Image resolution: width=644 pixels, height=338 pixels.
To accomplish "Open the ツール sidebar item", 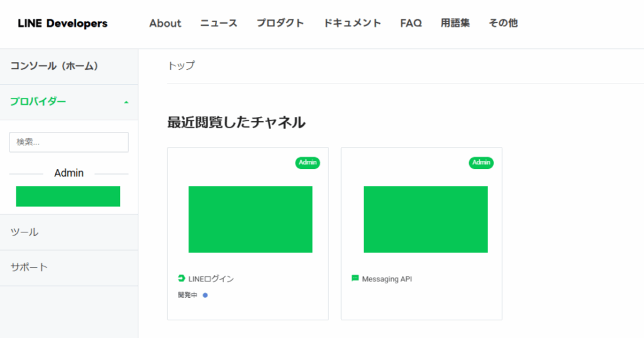I will (x=69, y=232).
